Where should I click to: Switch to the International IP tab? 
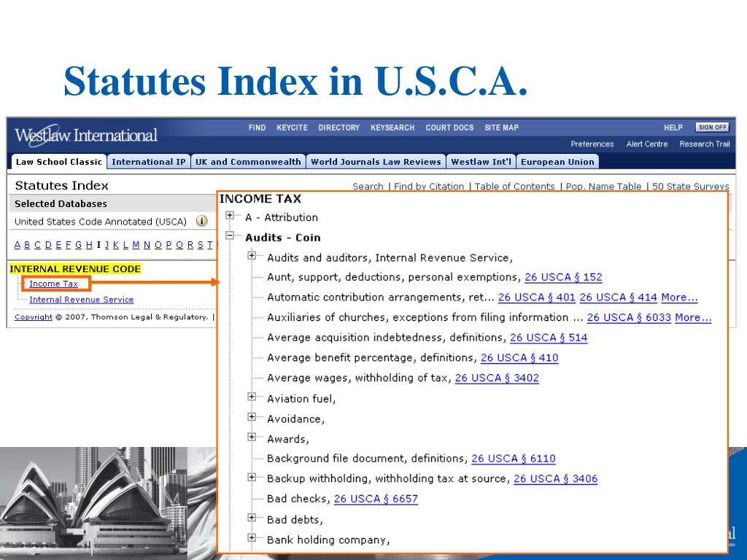[x=149, y=162]
